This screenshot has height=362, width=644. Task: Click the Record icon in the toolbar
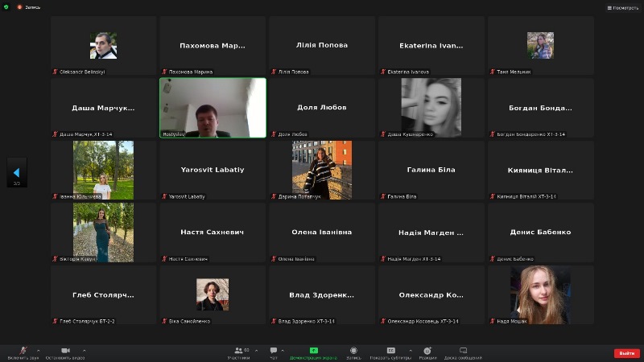(x=353, y=351)
